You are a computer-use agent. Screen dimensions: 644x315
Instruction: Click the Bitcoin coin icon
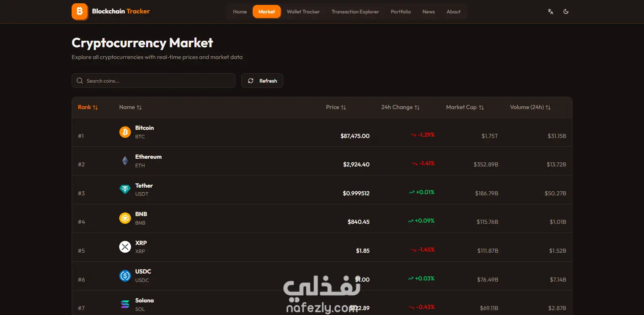pyautogui.click(x=125, y=132)
